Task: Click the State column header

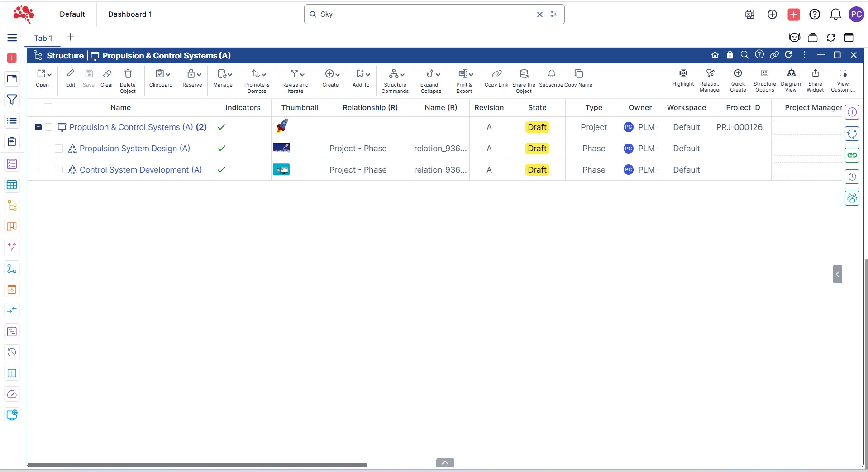Action: [537, 107]
